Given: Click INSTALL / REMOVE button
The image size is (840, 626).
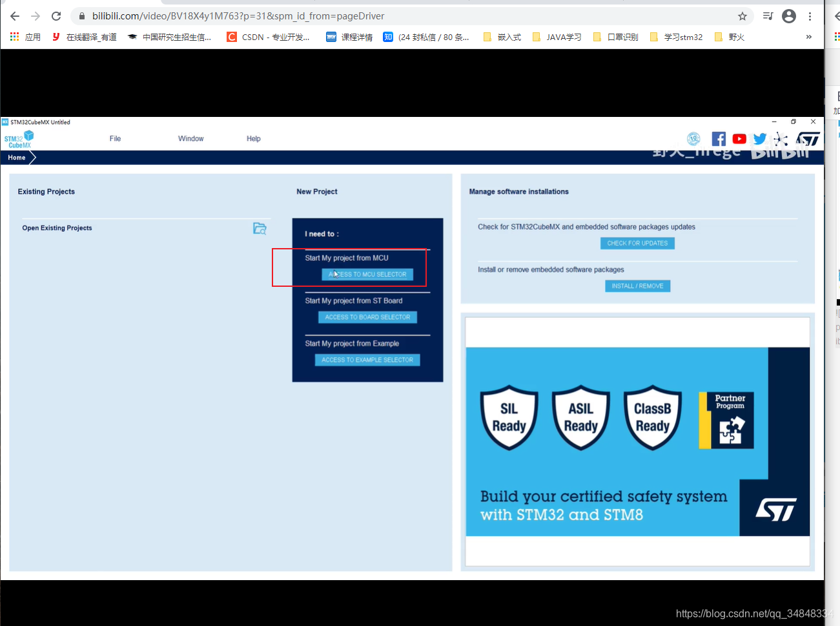Looking at the screenshot, I should 637,286.
